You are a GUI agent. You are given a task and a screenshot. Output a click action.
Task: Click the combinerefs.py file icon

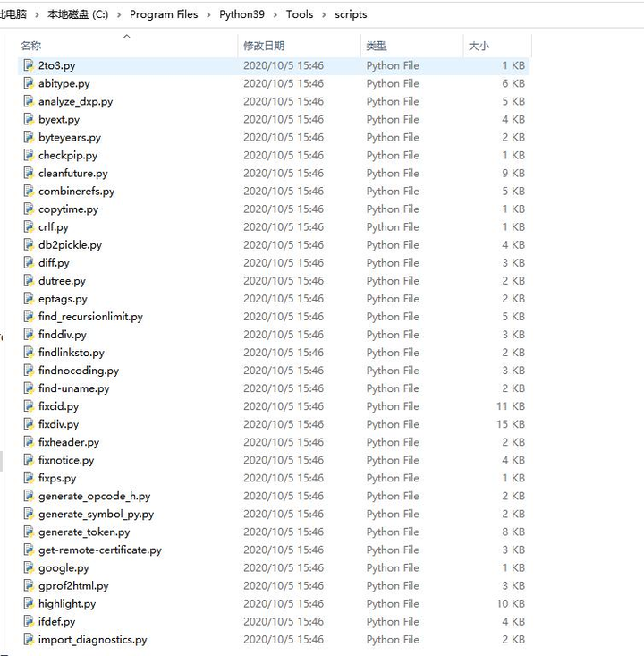(29, 192)
